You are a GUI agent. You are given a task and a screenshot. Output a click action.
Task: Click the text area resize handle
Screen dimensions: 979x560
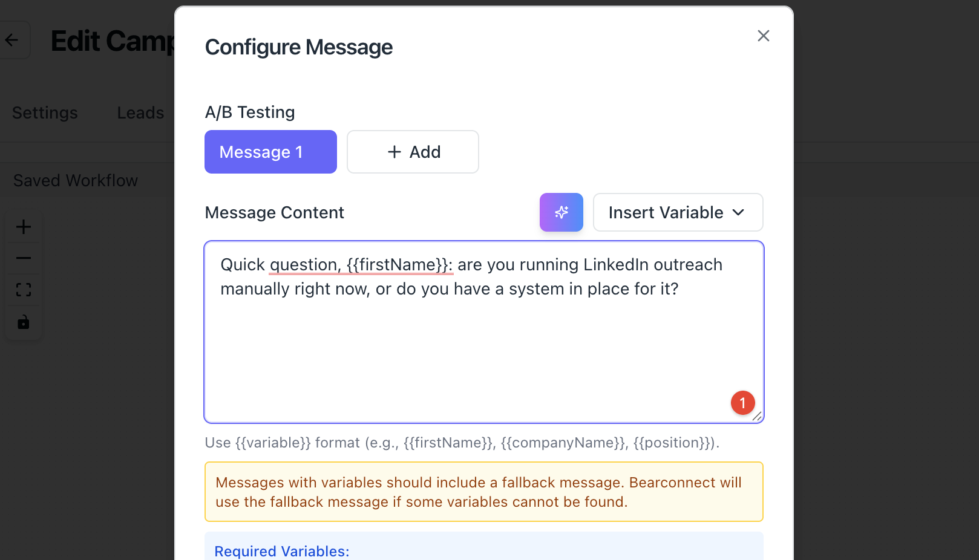tap(757, 416)
